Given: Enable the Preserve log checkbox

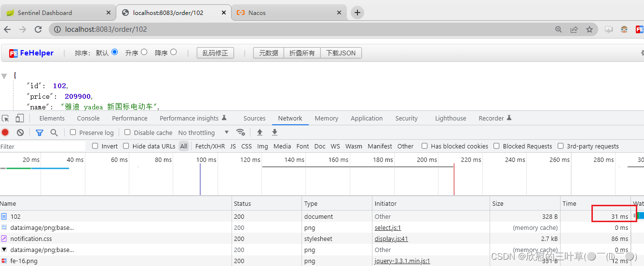Looking at the screenshot, I should pos(73,132).
